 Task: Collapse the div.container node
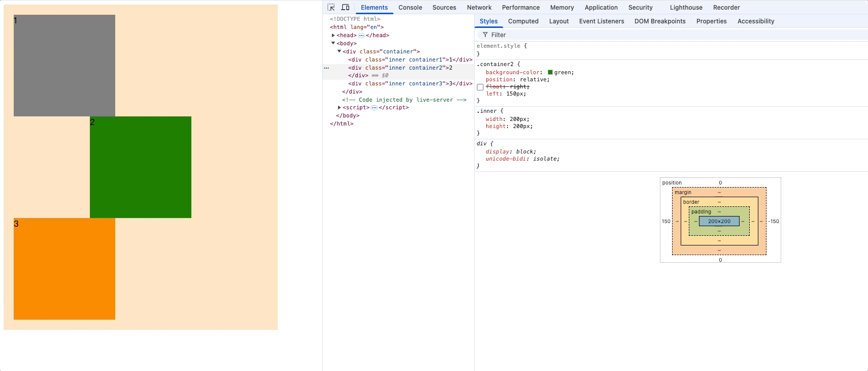pyautogui.click(x=339, y=51)
